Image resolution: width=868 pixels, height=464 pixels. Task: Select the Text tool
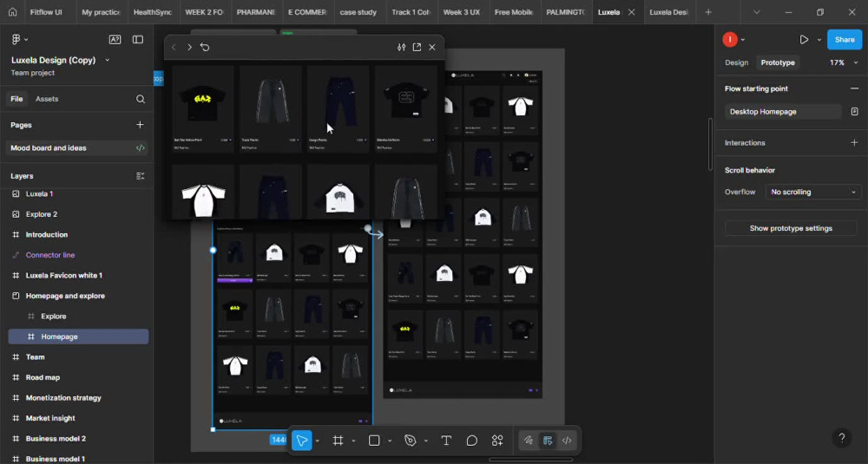pyautogui.click(x=446, y=441)
